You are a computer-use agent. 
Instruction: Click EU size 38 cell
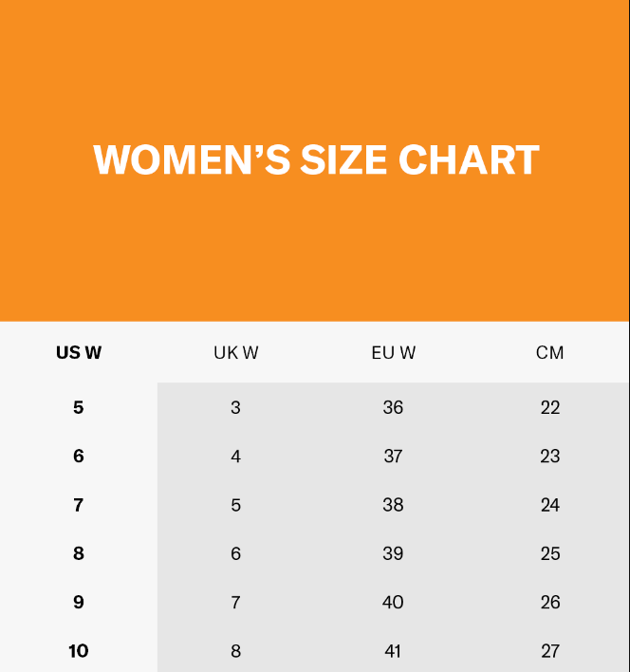(393, 505)
